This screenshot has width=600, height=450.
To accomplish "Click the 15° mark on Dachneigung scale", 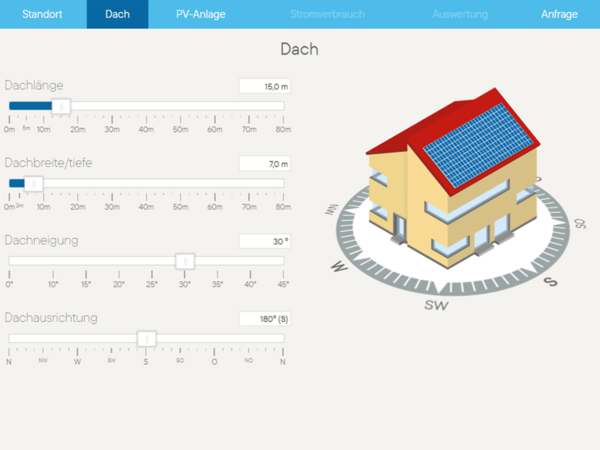I will click(86, 284).
